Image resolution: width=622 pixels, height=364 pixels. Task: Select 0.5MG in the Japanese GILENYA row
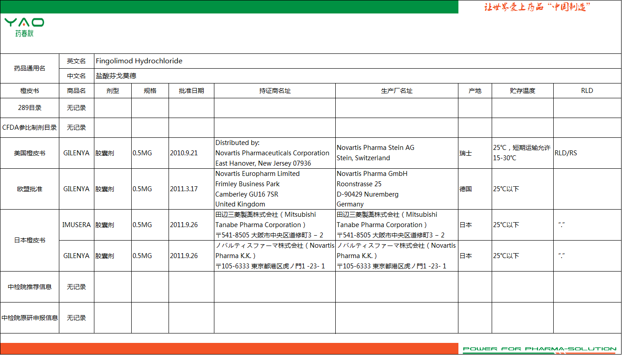coord(150,256)
